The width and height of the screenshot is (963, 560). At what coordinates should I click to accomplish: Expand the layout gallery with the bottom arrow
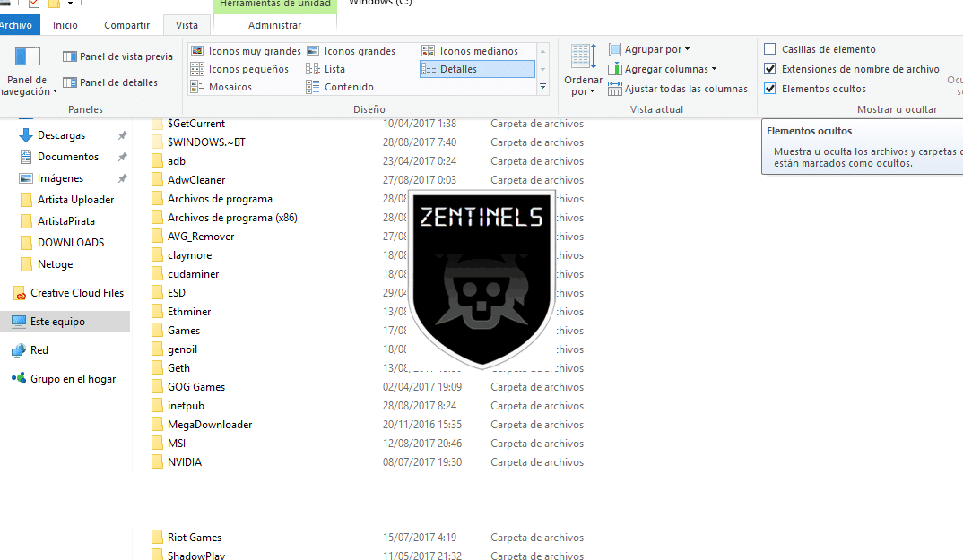[x=542, y=87]
